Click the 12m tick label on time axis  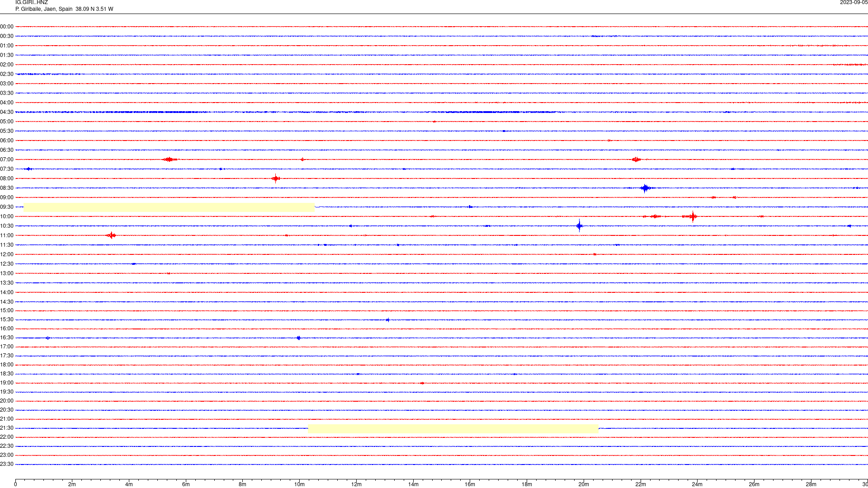click(x=356, y=484)
